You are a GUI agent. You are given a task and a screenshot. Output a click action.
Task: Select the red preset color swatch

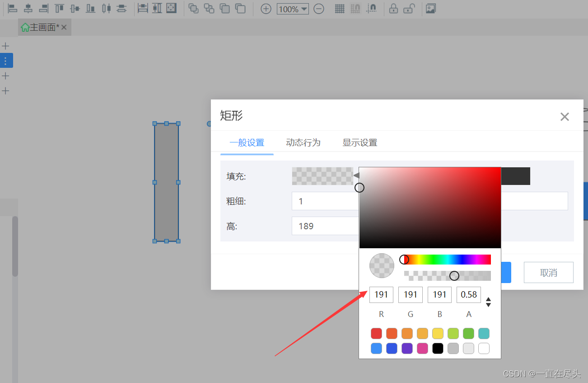pyautogui.click(x=376, y=333)
